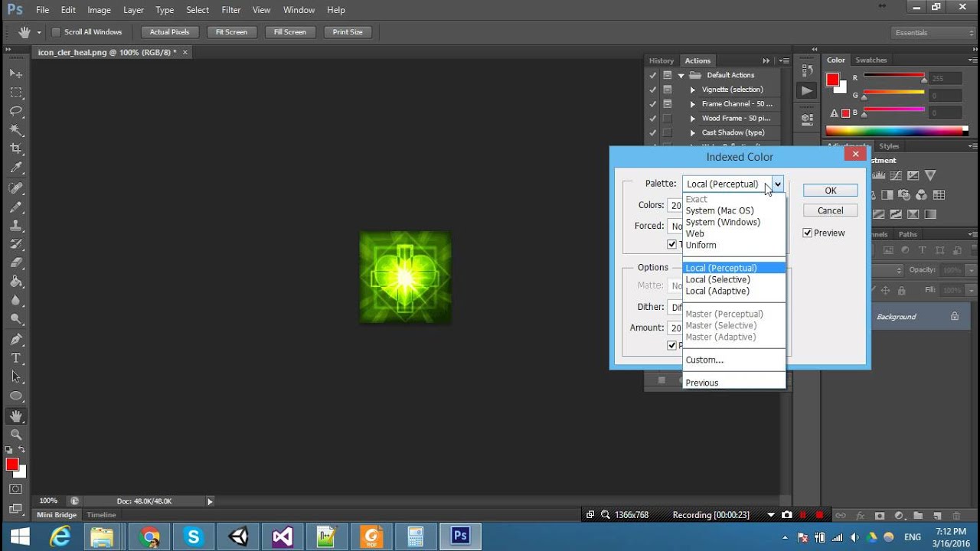This screenshot has width=980, height=551.
Task: Choose Local (Adaptive) palette option
Action: pos(717,291)
